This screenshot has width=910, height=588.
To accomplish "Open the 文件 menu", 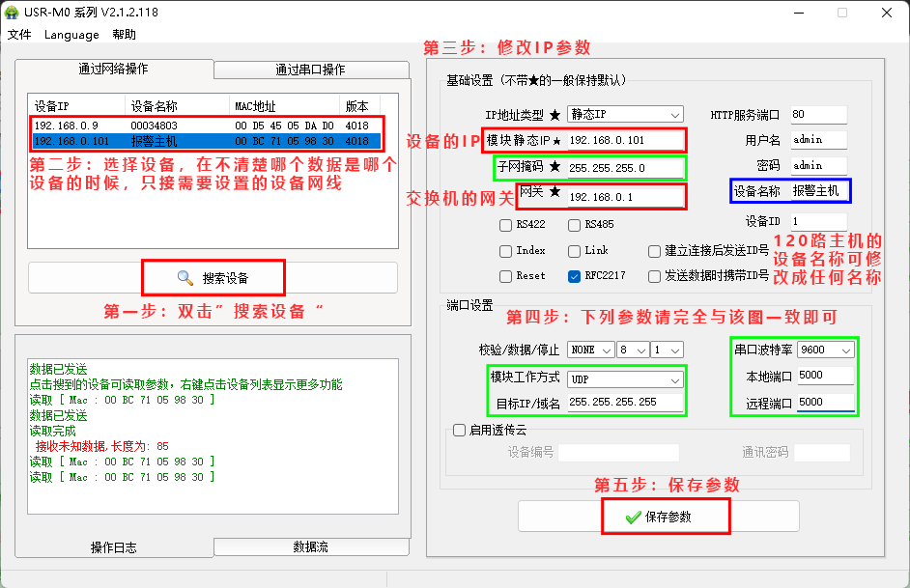I will point(19,35).
